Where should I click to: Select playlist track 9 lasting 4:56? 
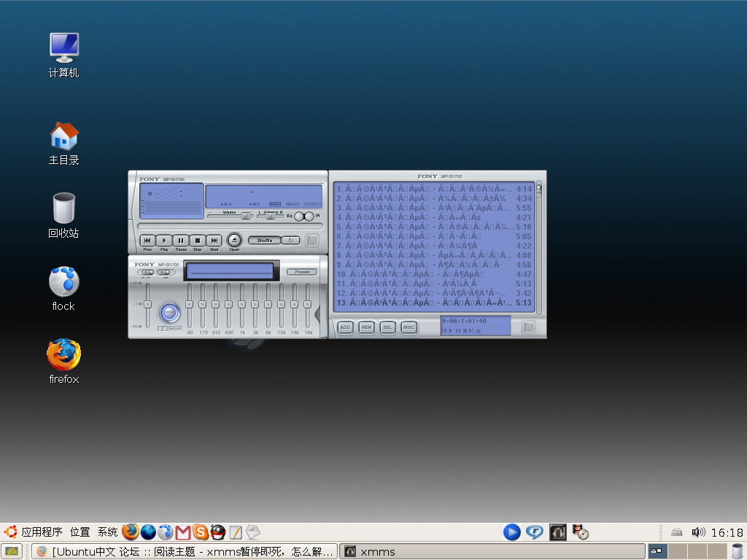(433, 265)
